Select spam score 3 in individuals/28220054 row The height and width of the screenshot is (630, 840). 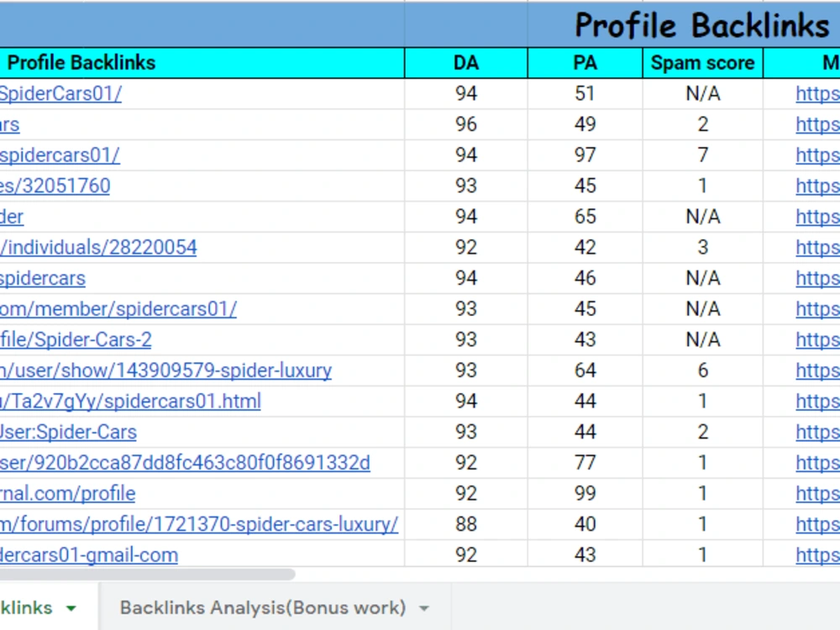pos(703,248)
